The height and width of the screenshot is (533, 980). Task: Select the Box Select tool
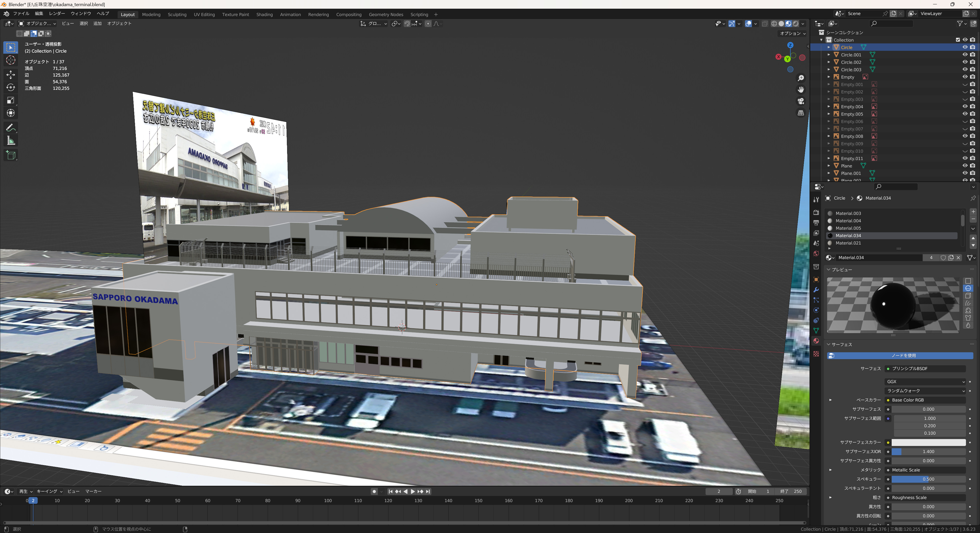11,47
